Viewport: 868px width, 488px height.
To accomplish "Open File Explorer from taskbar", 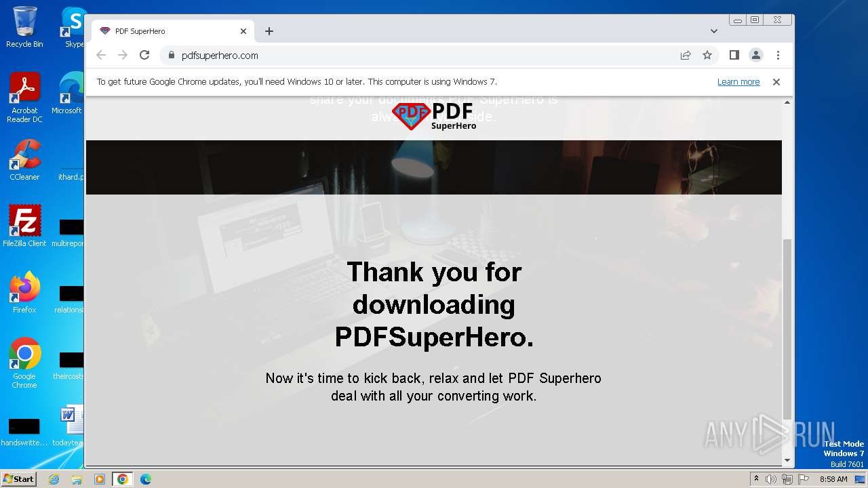I will point(77,479).
